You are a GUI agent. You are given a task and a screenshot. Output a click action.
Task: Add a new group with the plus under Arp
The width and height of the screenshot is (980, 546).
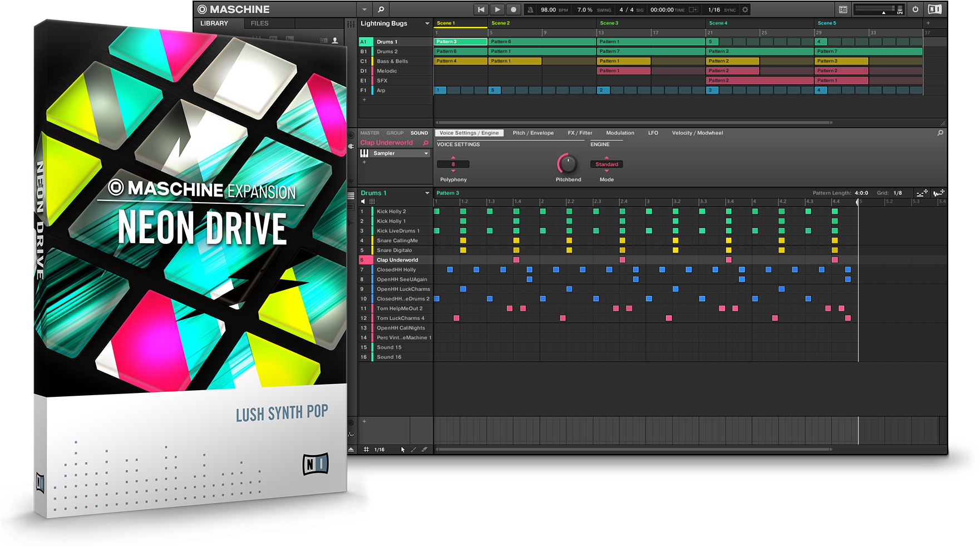point(364,100)
